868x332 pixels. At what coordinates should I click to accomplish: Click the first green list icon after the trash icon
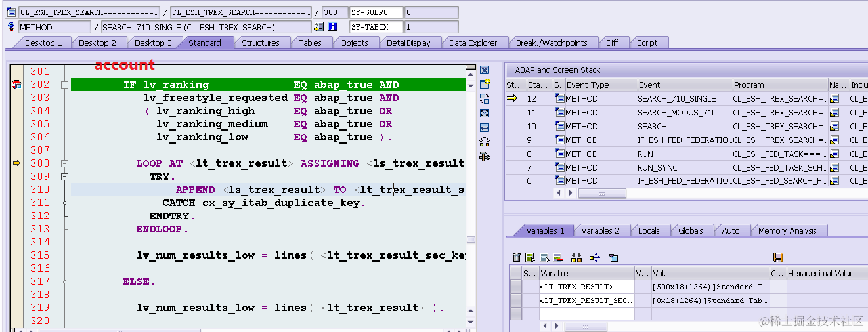click(531, 257)
